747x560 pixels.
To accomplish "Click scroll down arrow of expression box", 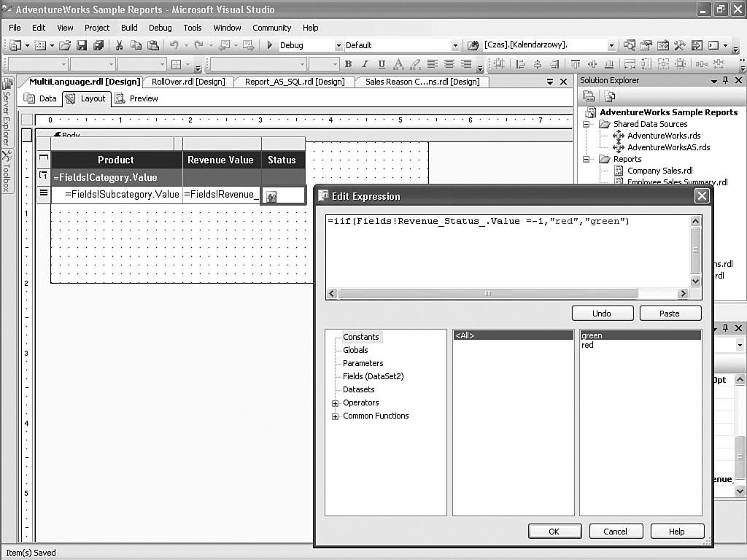I will pos(695,281).
